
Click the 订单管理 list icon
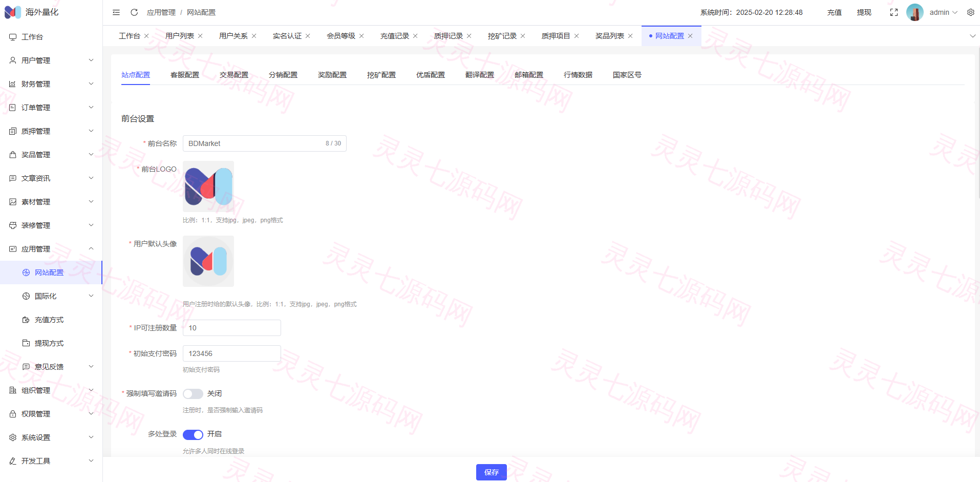13,108
